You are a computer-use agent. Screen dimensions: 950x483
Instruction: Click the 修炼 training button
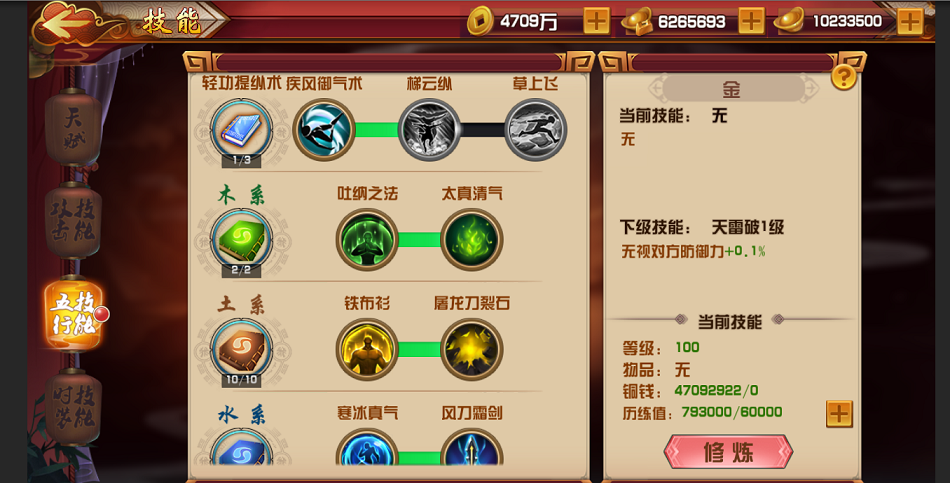click(x=728, y=451)
